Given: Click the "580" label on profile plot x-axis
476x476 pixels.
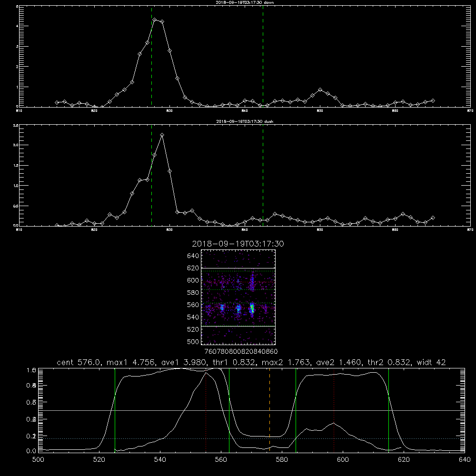Looking at the screenshot, I should pyautogui.click(x=282, y=460).
